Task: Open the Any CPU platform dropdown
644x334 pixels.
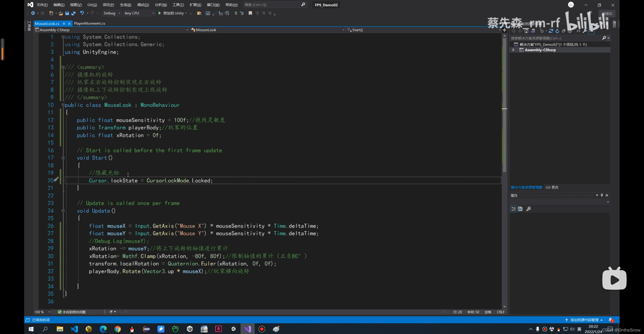Action: (x=153, y=13)
